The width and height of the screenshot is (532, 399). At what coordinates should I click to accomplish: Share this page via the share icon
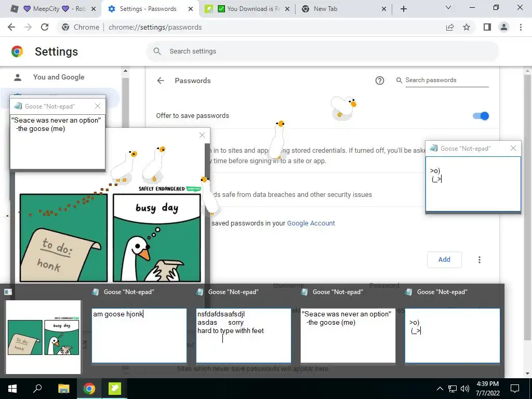[x=450, y=27]
